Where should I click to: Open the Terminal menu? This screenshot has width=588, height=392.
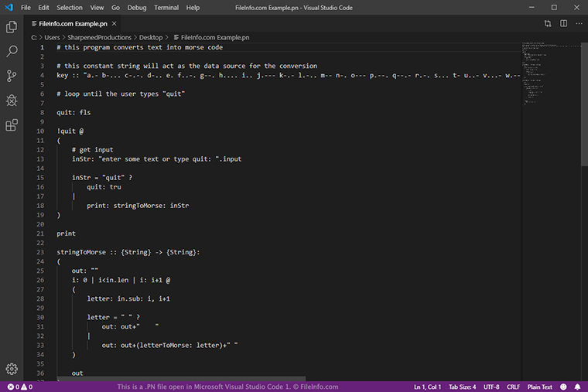(166, 7)
